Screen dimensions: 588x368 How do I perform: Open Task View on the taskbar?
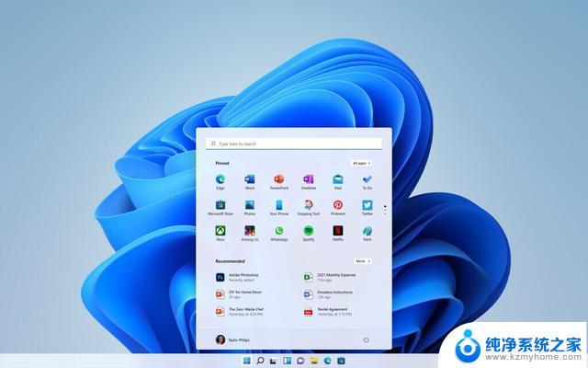(274, 361)
